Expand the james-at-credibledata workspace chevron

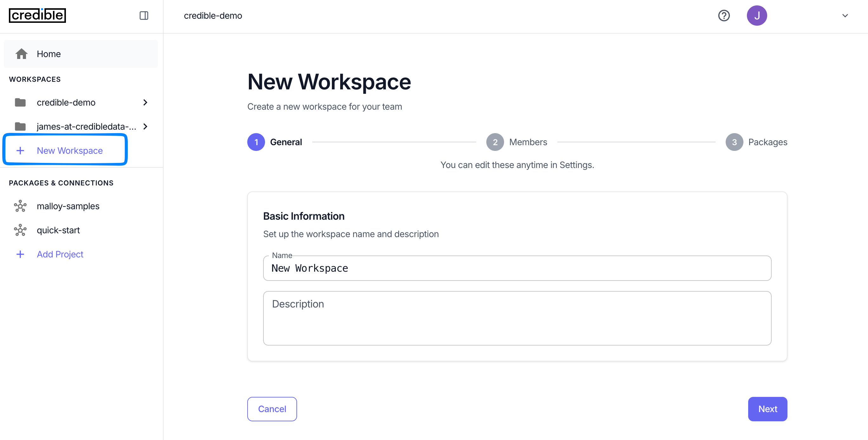pos(145,126)
